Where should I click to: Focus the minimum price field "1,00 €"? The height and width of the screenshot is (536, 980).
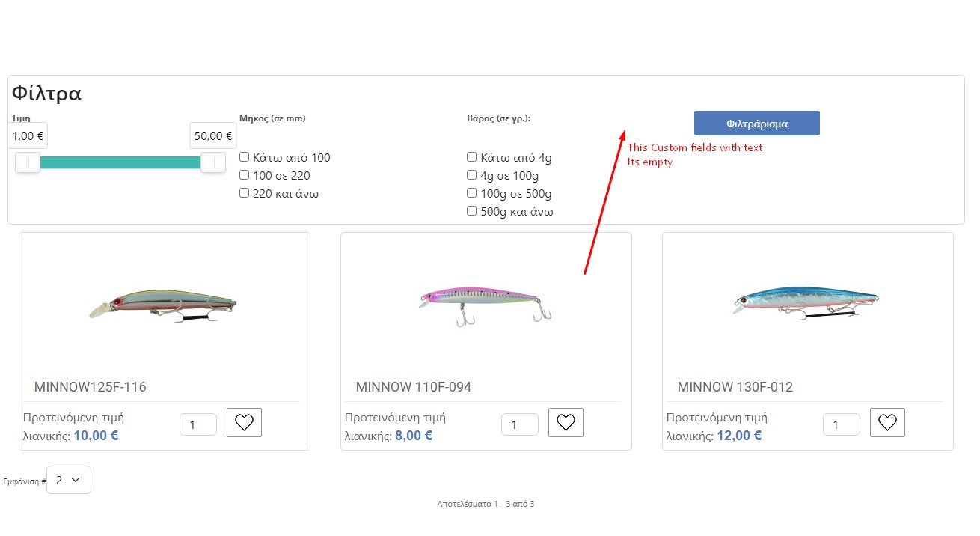point(28,136)
